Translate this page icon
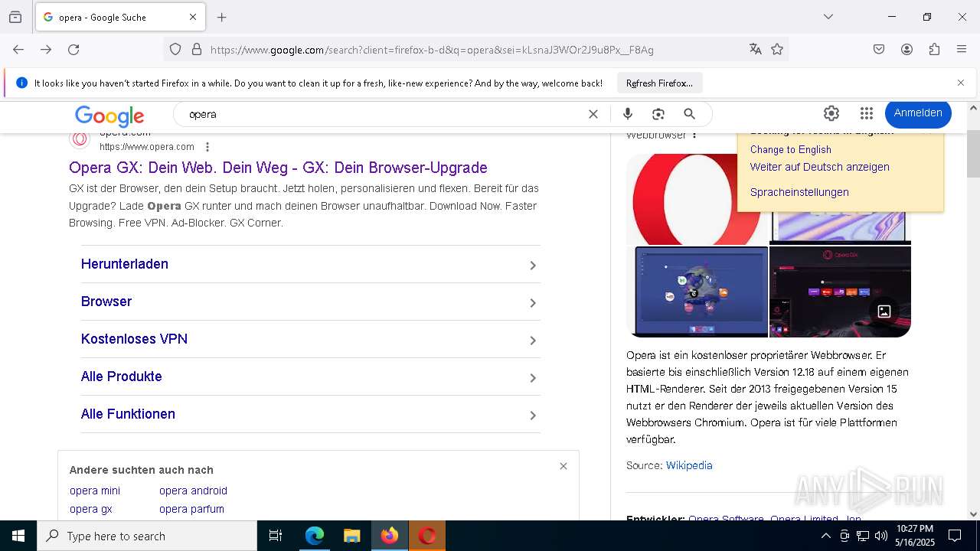The image size is (980, 551). point(756,50)
